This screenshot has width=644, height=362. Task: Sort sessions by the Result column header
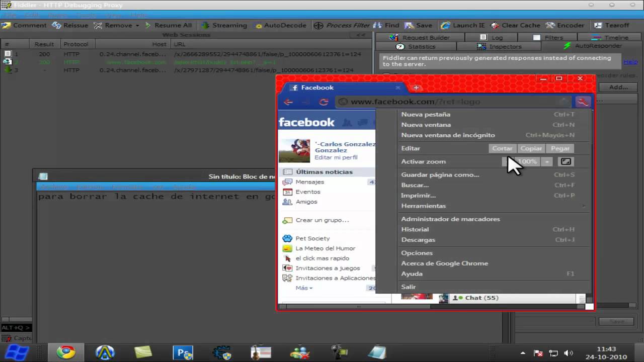tap(44, 44)
